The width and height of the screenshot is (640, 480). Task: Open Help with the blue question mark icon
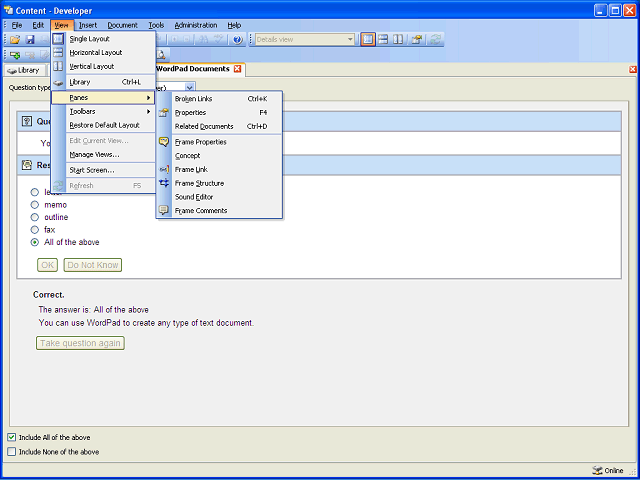(238, 40)
